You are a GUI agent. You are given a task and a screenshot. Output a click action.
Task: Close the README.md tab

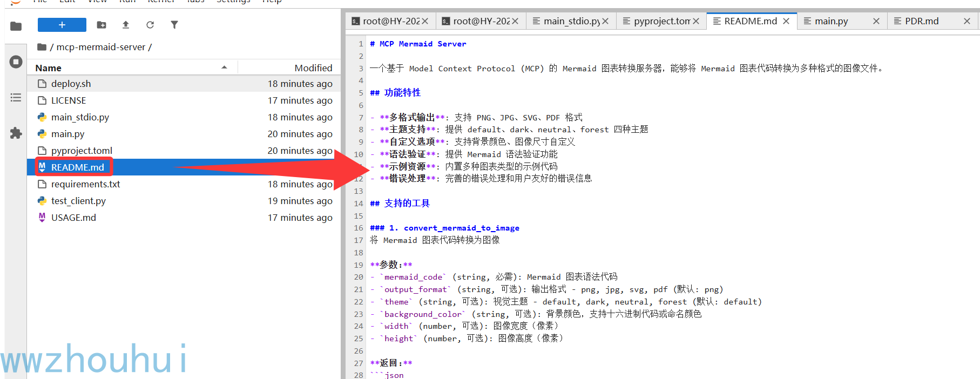point(787,21)
